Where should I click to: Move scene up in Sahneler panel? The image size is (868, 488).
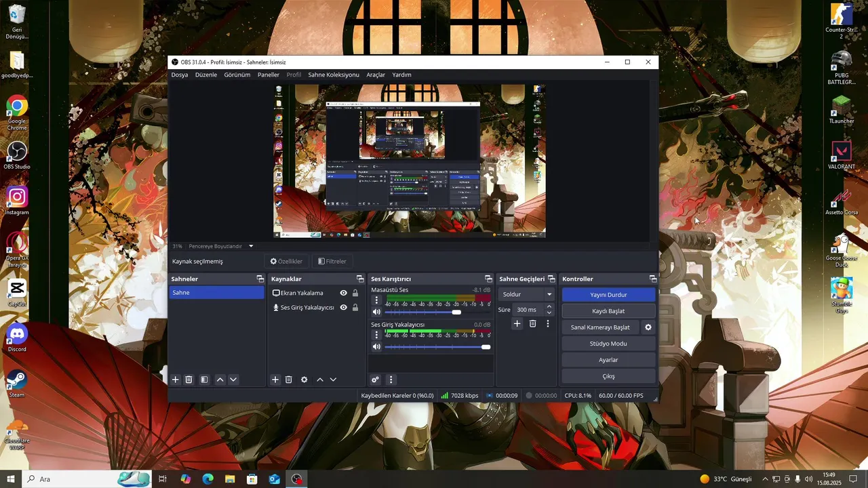220,380
